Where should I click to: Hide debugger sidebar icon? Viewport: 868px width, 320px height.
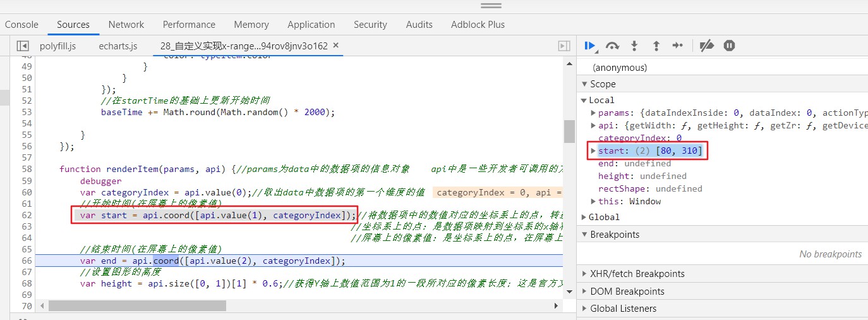coord(564,46)
